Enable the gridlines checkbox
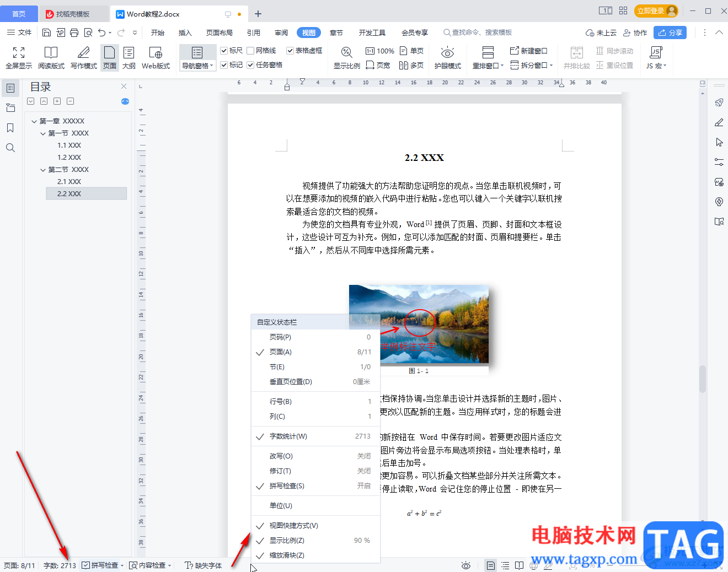The height and width of the screenshot is (572, 728). pyautogui.click(x=250, y=51)
